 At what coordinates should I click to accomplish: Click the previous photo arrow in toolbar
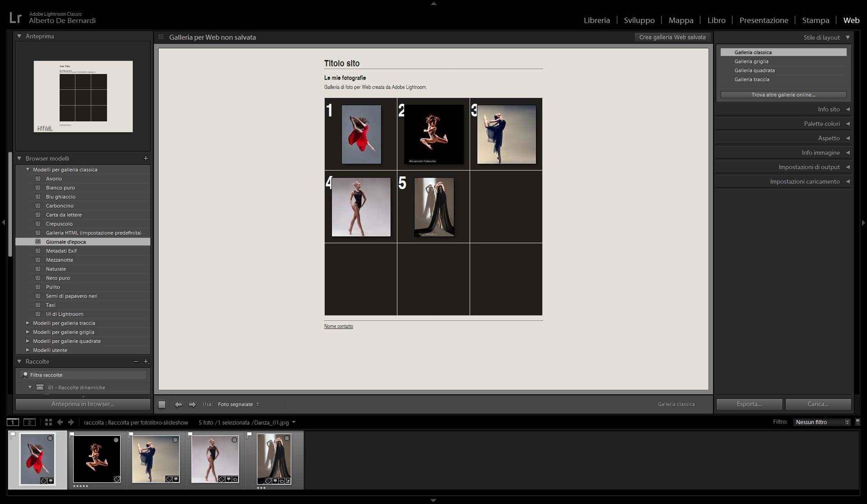pos(178,404)
